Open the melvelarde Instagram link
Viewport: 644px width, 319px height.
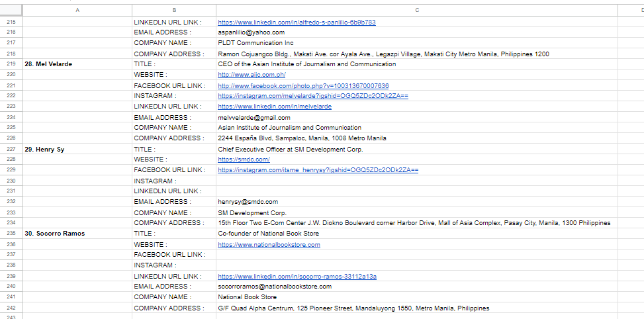[313, 96]
